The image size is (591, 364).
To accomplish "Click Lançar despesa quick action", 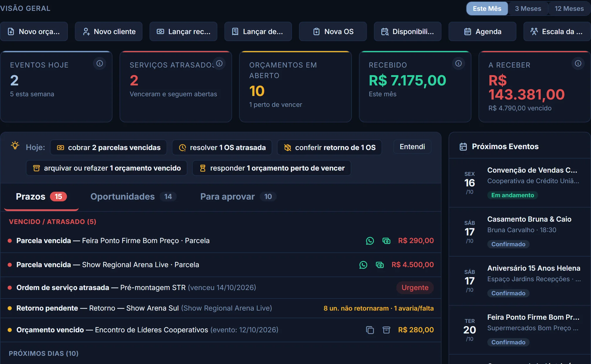I will tap(258, 31).
